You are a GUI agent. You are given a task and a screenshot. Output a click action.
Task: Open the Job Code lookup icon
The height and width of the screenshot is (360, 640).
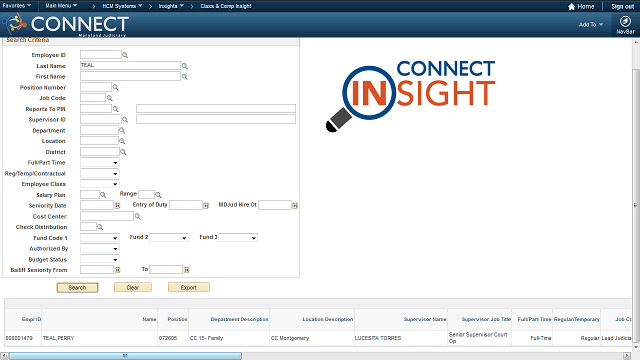tap(109, 98)
